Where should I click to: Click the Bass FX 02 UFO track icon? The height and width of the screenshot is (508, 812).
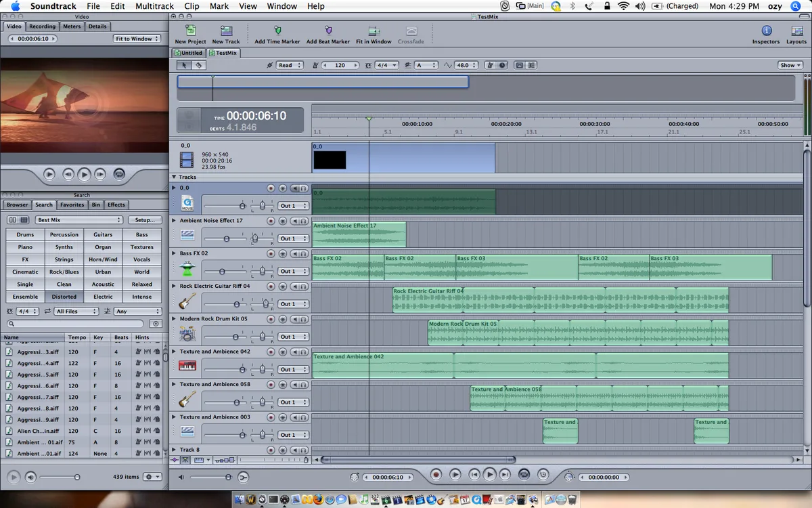click(187, 269)
